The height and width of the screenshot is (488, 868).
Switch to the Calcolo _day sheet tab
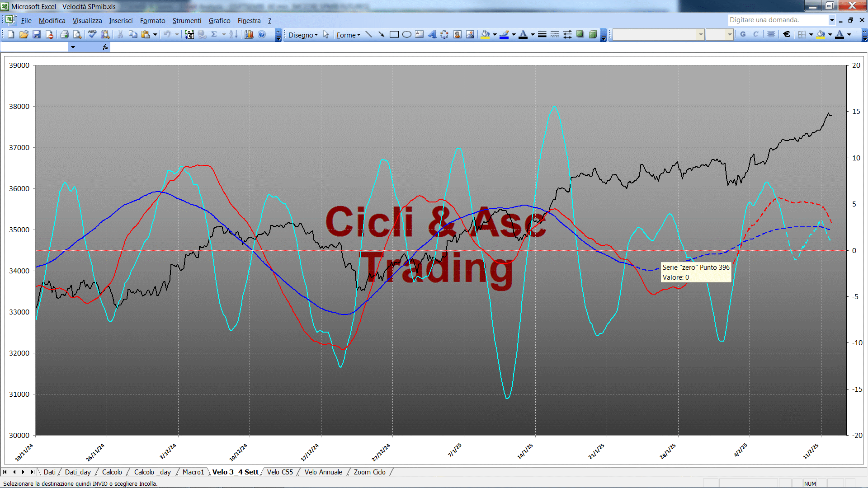tap(152, 472)
